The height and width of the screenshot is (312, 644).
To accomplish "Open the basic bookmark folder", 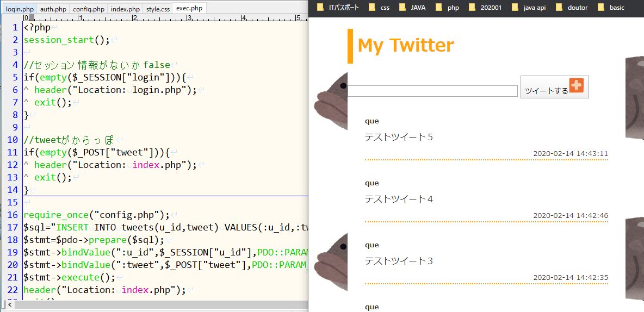I will (x=611, y=8).
